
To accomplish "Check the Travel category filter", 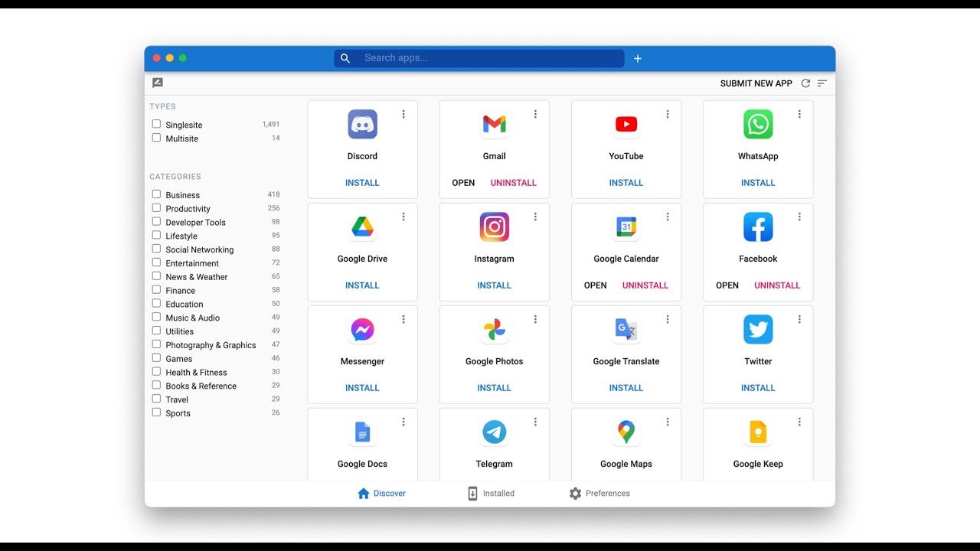I will (156, 399).
